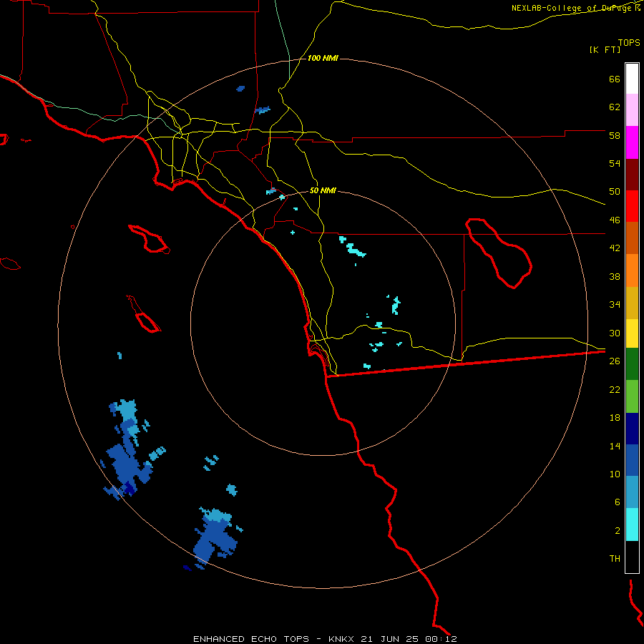
Task: Click legend value 54
Action: pyautogui.click(x=615, y=163)
